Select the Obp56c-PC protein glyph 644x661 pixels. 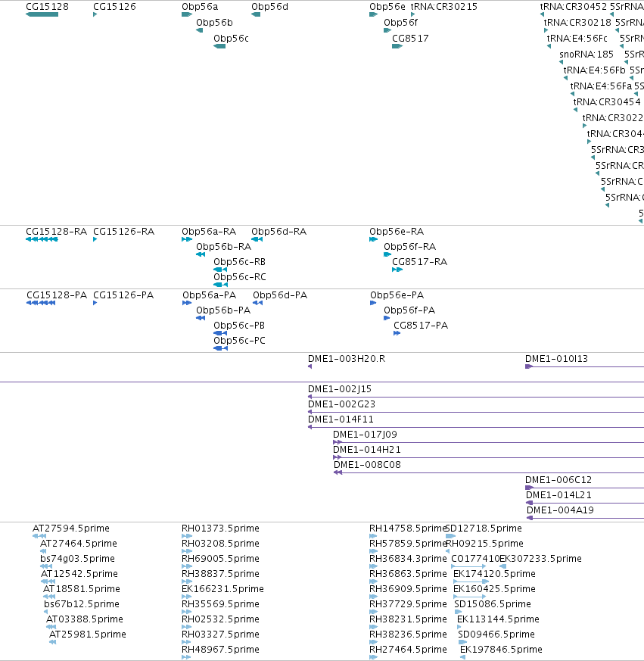coord(220,348)
